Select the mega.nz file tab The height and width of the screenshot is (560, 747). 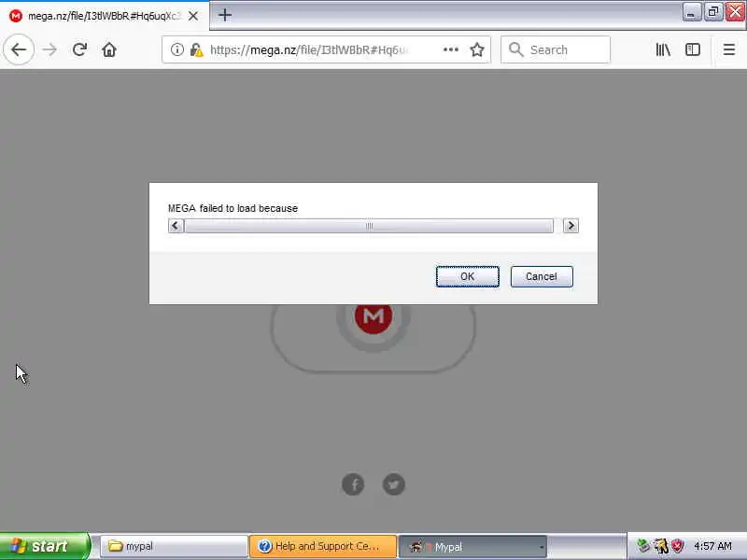(105, 16)
